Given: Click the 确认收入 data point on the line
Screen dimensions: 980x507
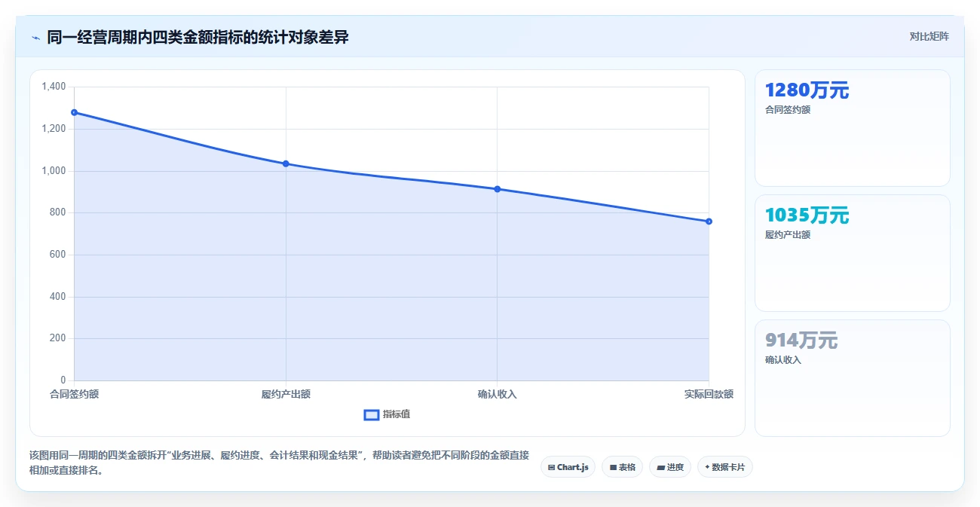Looking at the screenshot, I should point(497,189).
